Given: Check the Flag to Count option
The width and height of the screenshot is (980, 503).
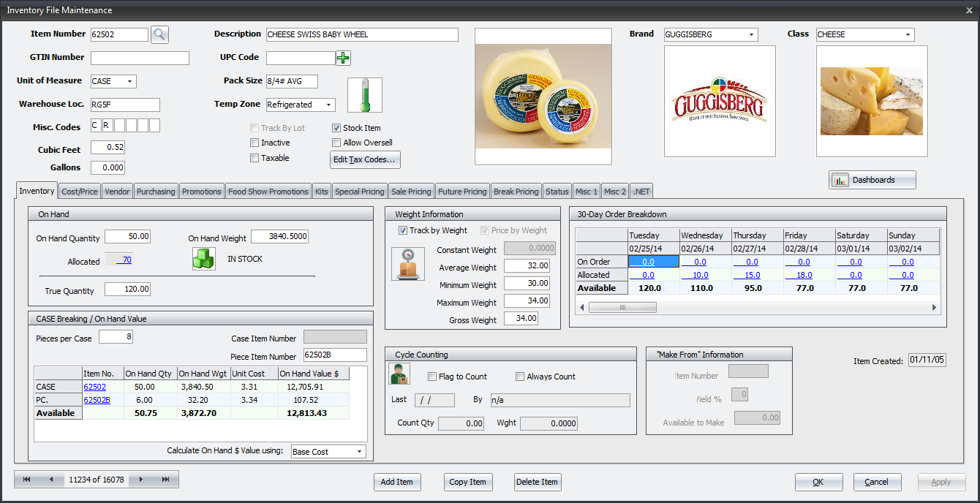Looking at the screenshot, I should click(x=432, y=377).
